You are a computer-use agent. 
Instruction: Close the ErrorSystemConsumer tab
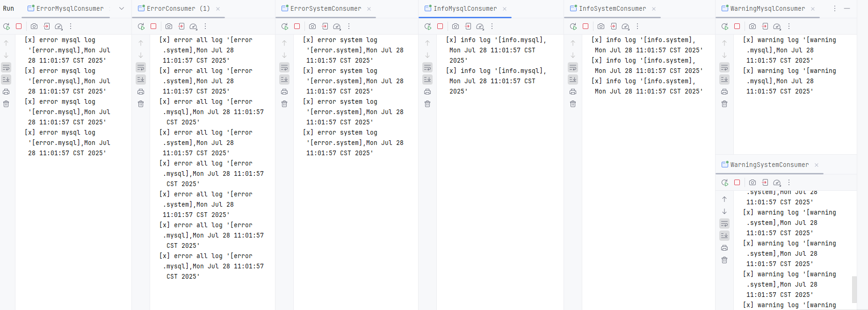pyautogui.click(x=369, y=9)
